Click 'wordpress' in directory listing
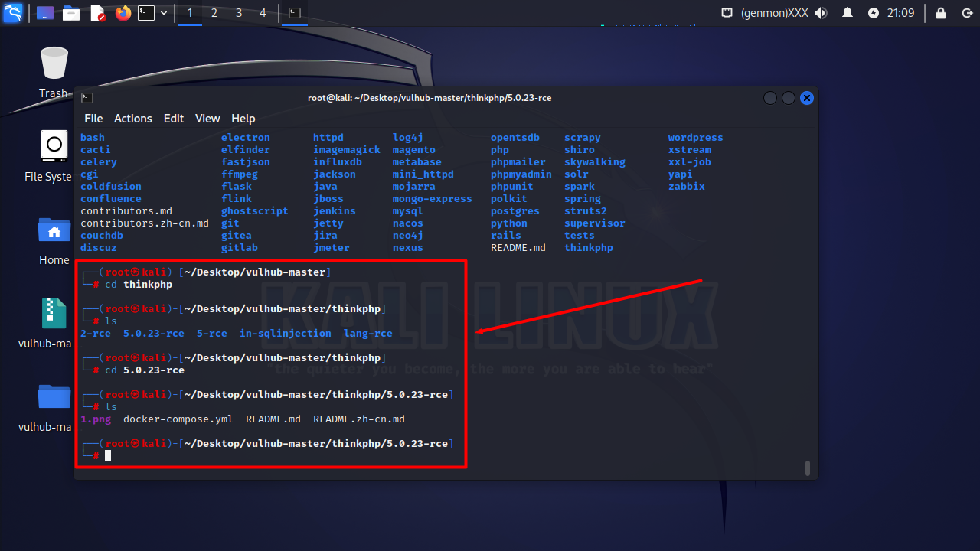The height and width of the screenshot is (551, 980). (696, 137)
